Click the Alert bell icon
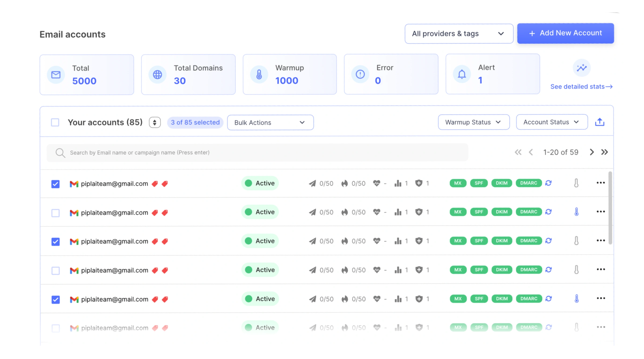 [462, 74]
